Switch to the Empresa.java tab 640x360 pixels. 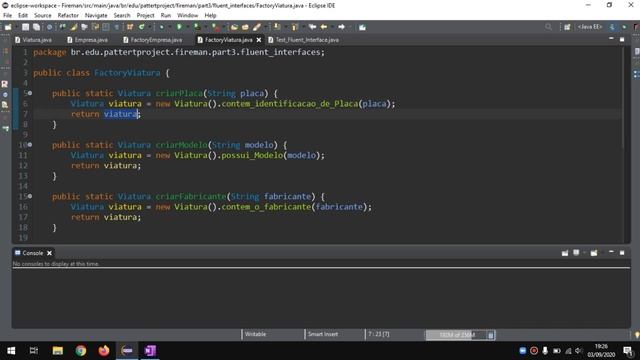(x=87, y=40)
